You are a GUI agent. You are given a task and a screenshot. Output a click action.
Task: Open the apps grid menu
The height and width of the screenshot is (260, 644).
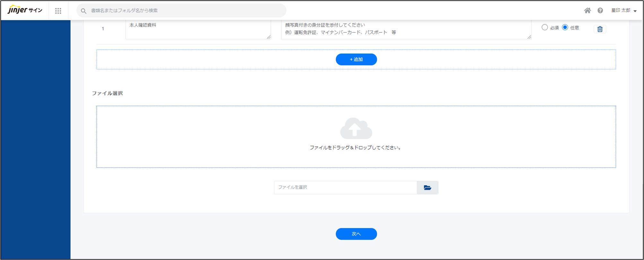coord(58,11)
